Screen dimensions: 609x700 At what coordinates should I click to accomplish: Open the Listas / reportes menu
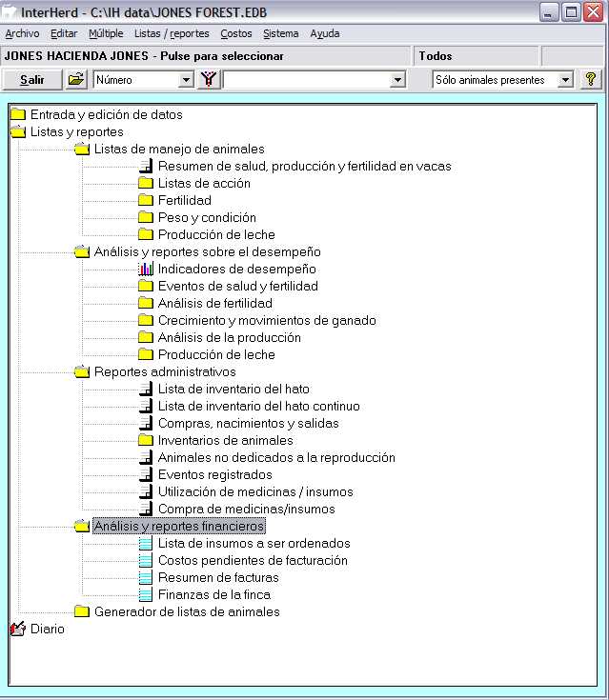tap(172, 33)
